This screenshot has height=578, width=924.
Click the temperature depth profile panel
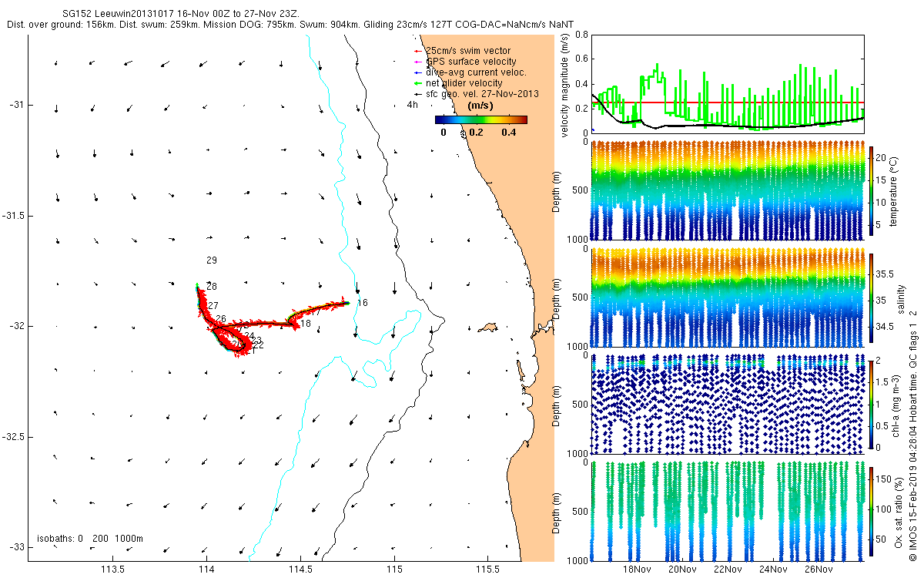pyautogui.click(x=728, y=191)
